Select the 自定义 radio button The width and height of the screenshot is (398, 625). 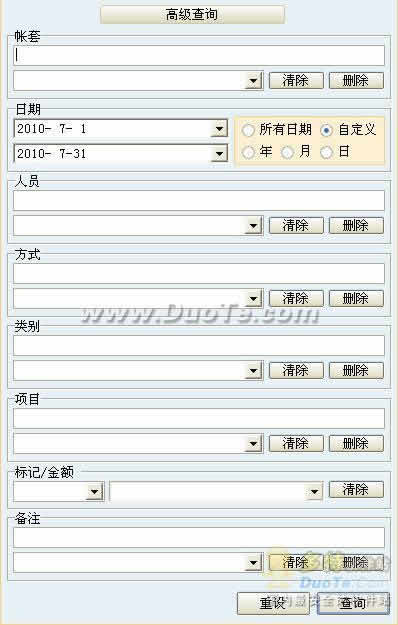[326, 130]
